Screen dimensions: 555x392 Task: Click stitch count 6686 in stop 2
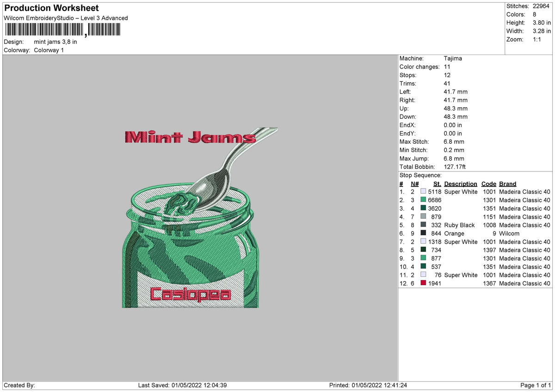click(435, 200)
